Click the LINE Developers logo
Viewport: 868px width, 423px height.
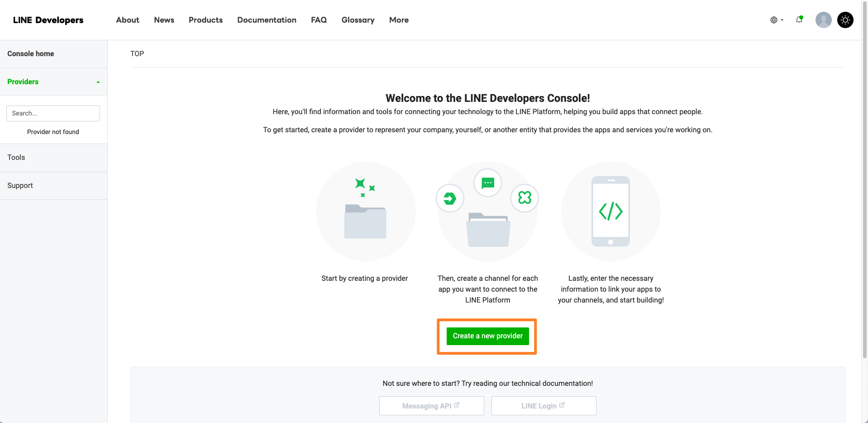[x=48, y=20]
